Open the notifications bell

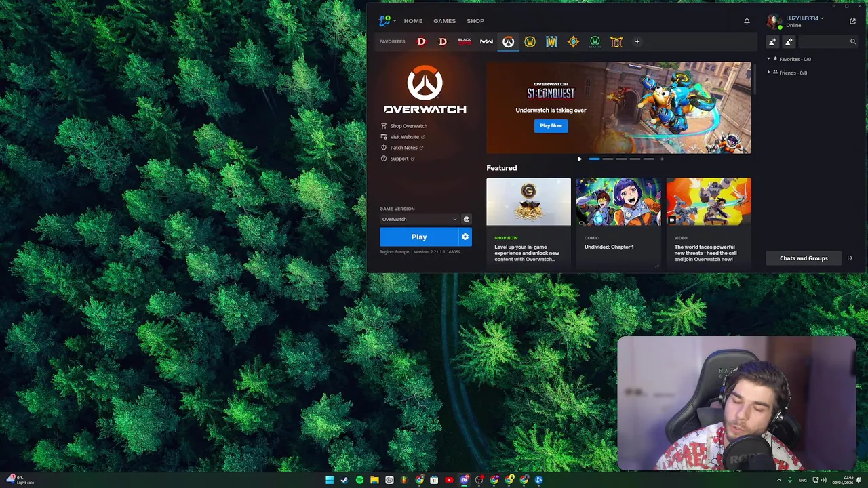(747, 21)
